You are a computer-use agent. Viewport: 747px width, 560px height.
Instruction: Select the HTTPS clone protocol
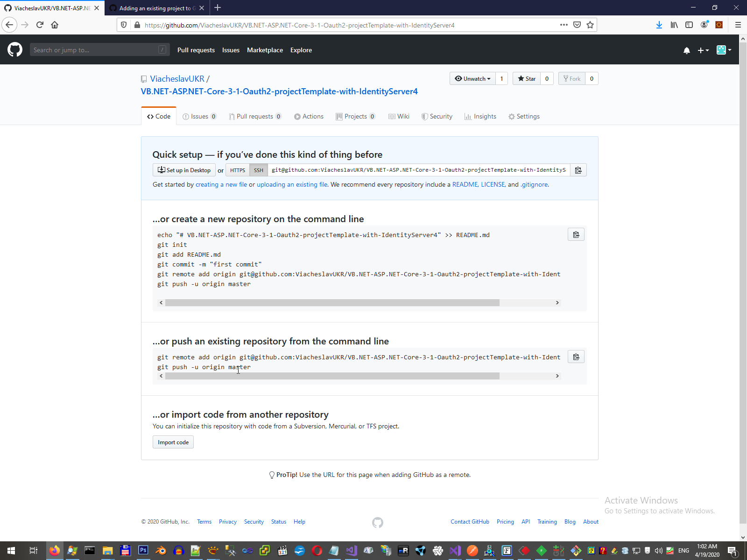[x=238, y=170]
